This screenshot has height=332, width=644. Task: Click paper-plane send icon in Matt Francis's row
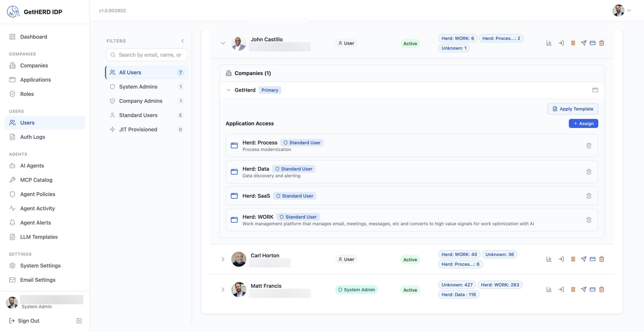[584, 290]
